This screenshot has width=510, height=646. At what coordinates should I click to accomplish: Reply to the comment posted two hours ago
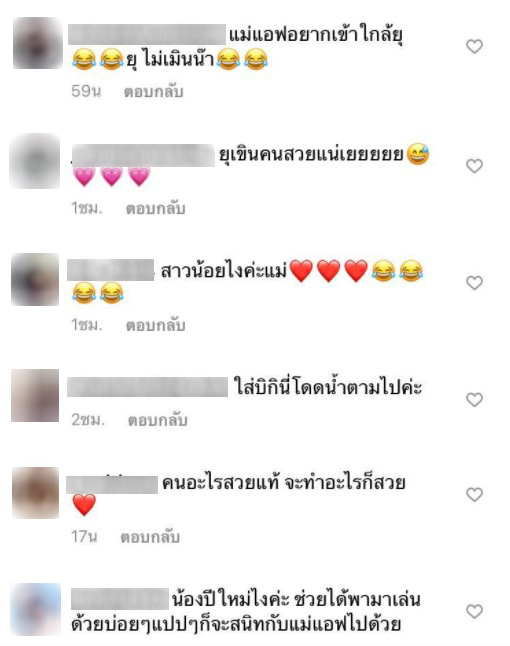pyautogui.click(x=157, y=420)
